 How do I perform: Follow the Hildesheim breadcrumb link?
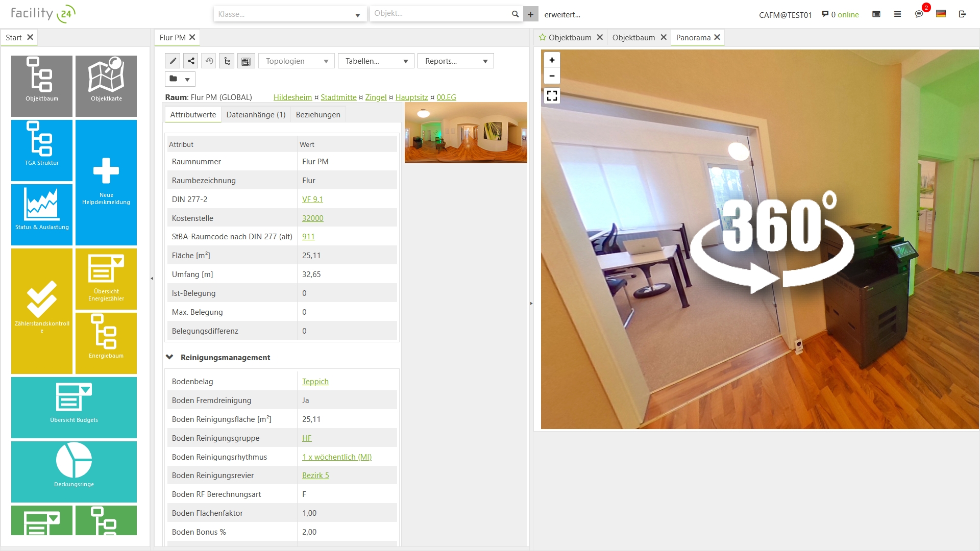point(292,97)
